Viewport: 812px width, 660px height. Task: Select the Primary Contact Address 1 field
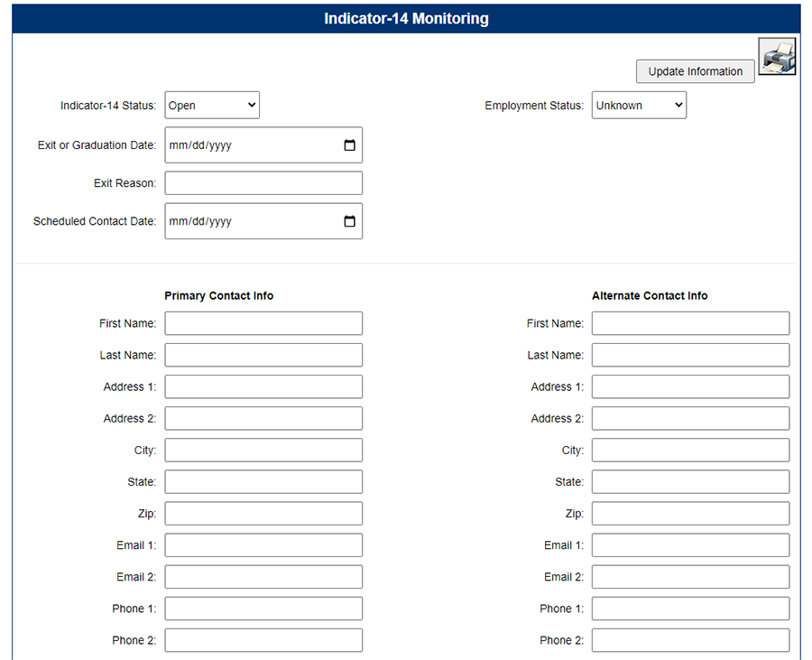click(x=263, y=386)
